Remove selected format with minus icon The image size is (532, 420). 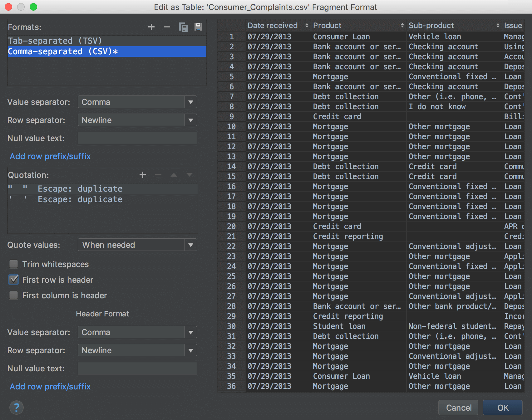[x=167, y=27]
